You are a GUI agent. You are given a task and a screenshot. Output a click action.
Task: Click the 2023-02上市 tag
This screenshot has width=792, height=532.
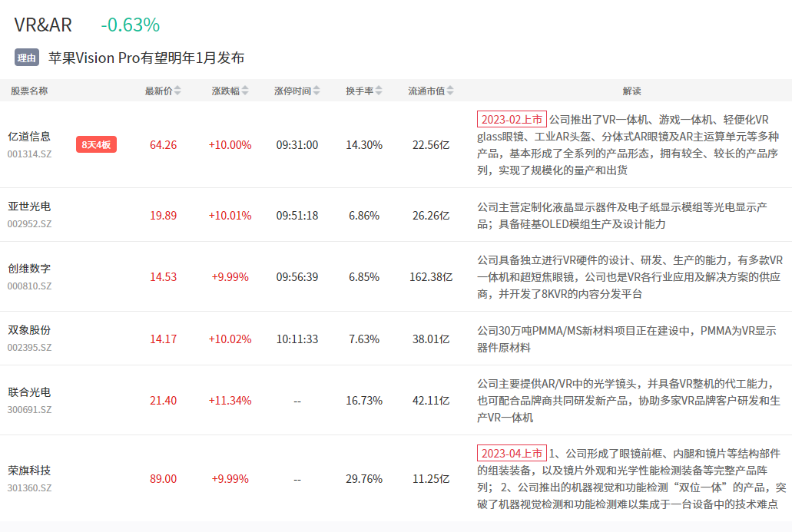point(512,120)
